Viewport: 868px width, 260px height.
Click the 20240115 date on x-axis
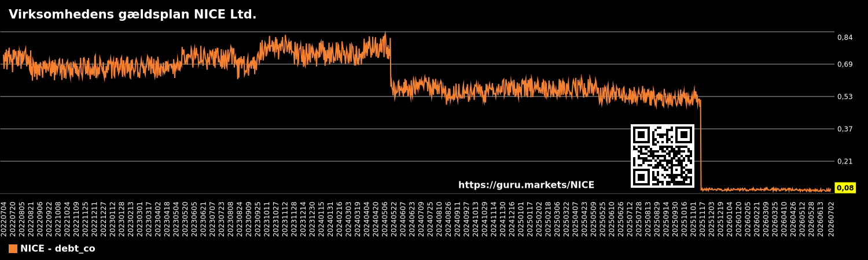pos(322,218)
